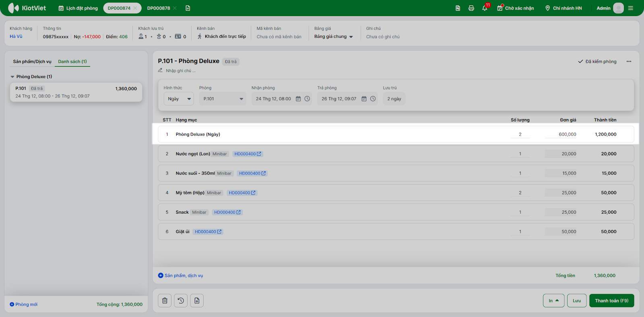Open Lịch đặt phòng booking calendar

coord(78,8)
